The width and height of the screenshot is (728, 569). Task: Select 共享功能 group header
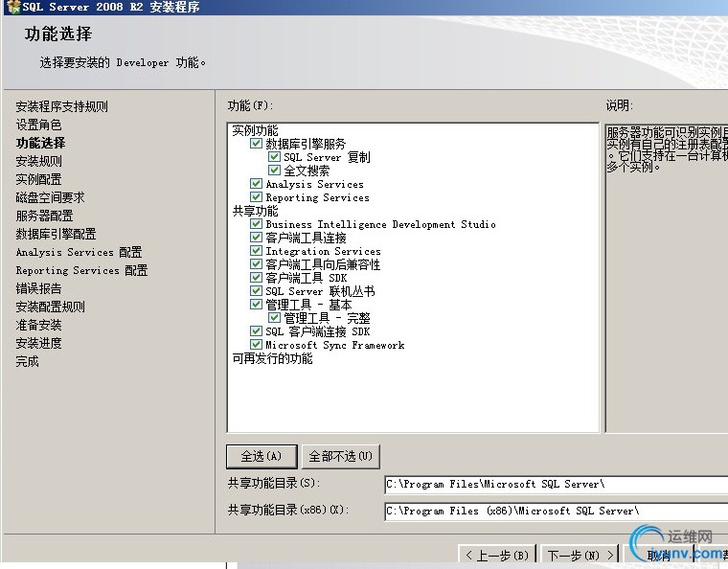[x=255, y=211]
